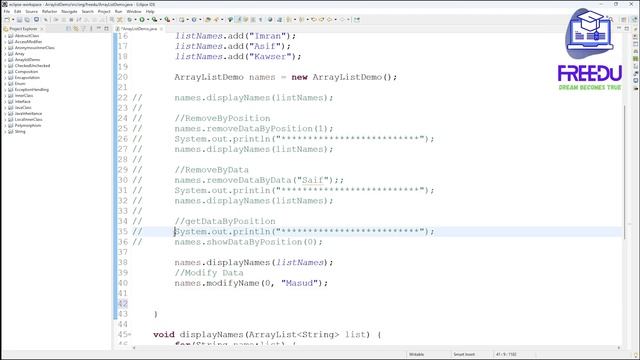Open the Search menu

pyautogui.click(x=87, y=11)
